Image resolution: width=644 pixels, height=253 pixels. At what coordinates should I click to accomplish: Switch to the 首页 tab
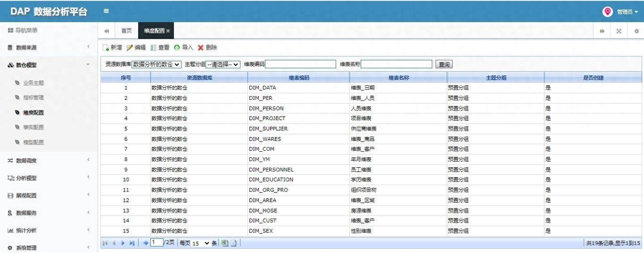(x=126, y=31)
